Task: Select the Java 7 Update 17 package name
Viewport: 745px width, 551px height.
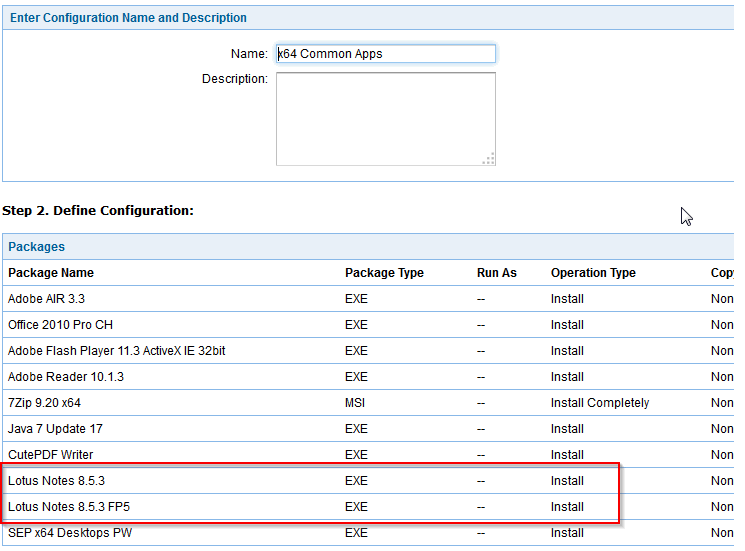Action: tap(55, 428)
